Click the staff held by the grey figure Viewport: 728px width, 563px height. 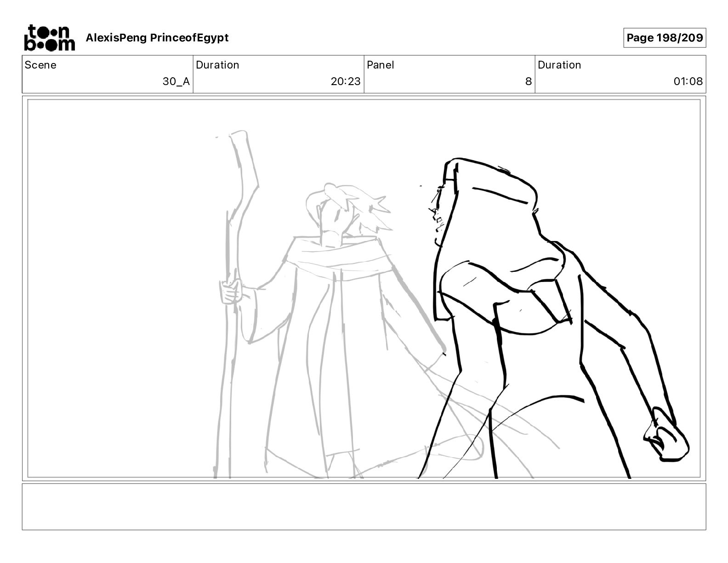point(234,304)
